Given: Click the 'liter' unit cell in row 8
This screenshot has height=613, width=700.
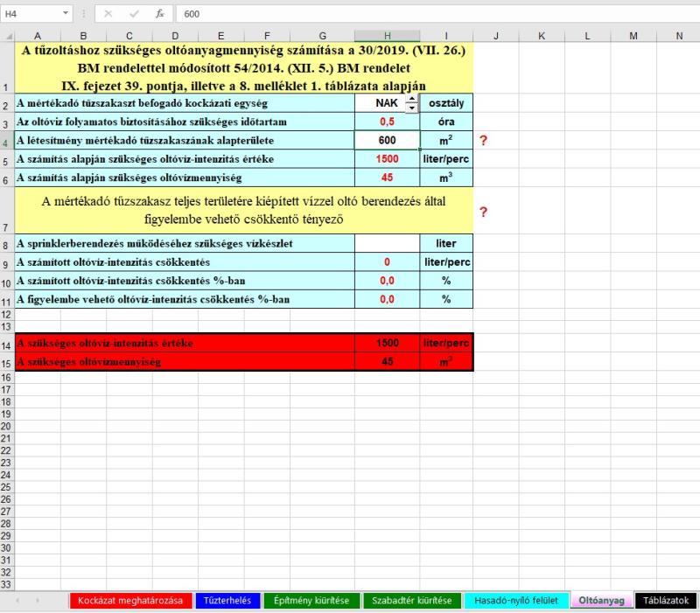Looking at the screenshot, I should (x=446, y=244).
